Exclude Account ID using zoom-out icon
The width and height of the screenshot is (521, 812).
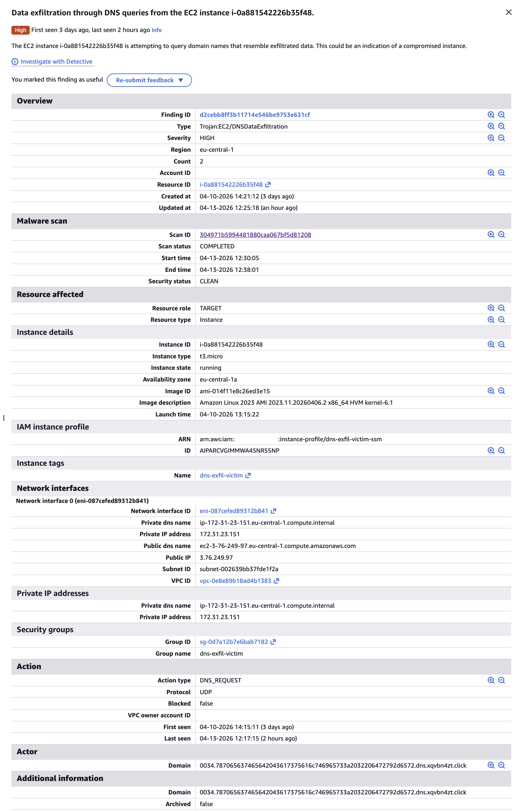[x=501, y=173]
